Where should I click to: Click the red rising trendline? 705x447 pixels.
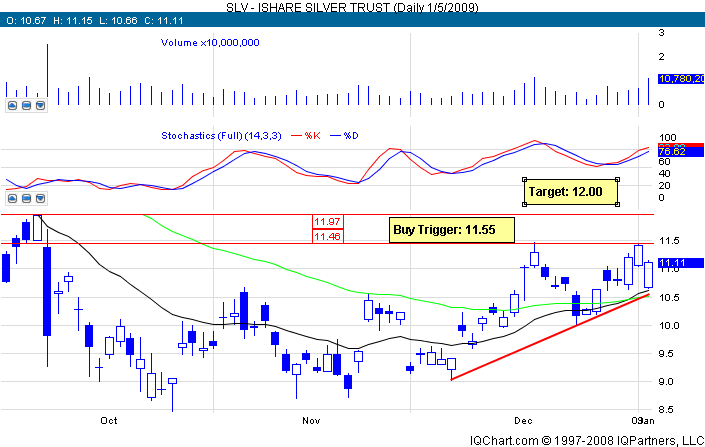coord(549,337)
